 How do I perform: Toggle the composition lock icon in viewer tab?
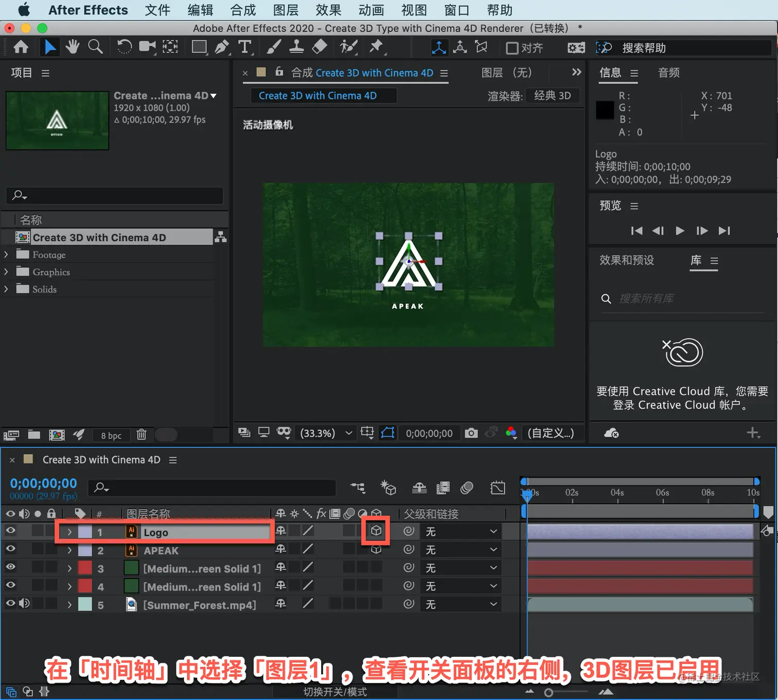click(279, 72)
